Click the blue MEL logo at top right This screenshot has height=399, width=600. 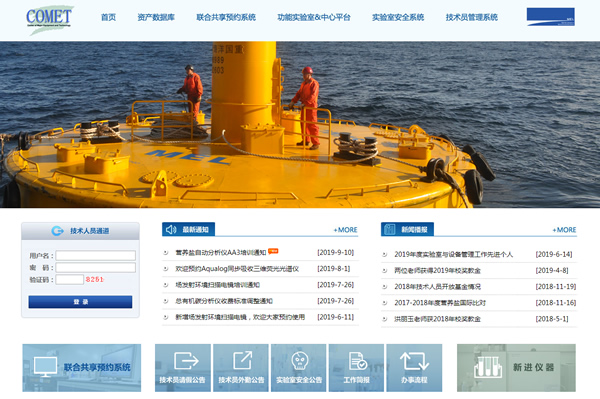[550, 17]
